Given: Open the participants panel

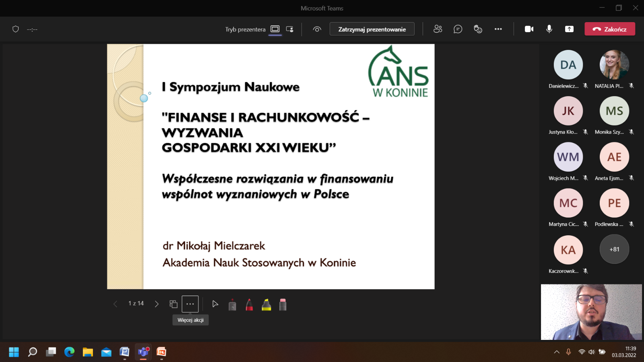Looking at the screenshot, I should (x=438, y=29).
